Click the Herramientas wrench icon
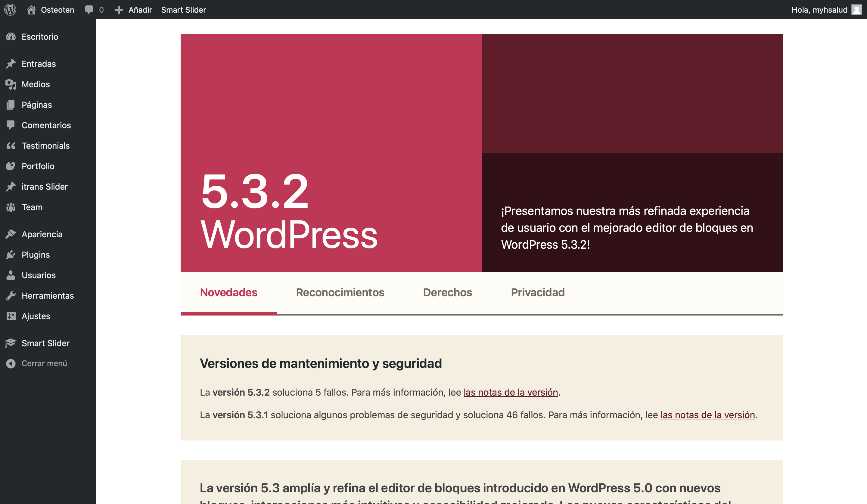The image size is (867, 504). [11, 296]
